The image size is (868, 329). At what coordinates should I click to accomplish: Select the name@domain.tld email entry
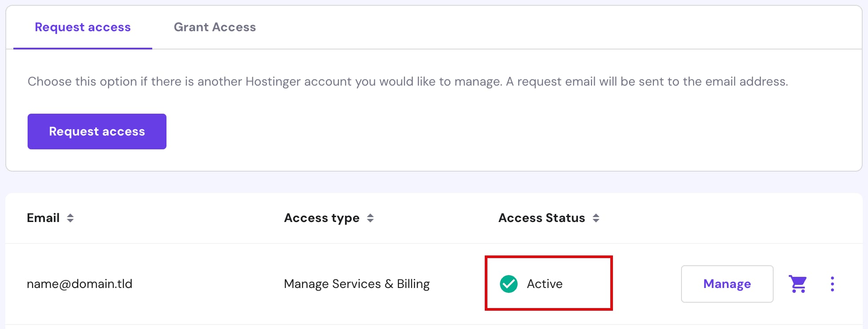coord(80,284)
